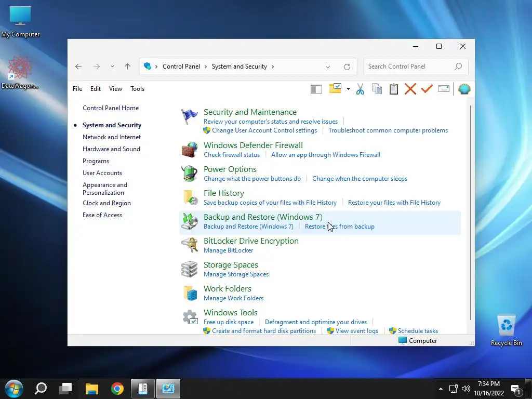
Task: Go to Hardware and Sound category
Action: pyautogui.click(x=111, y=149)
